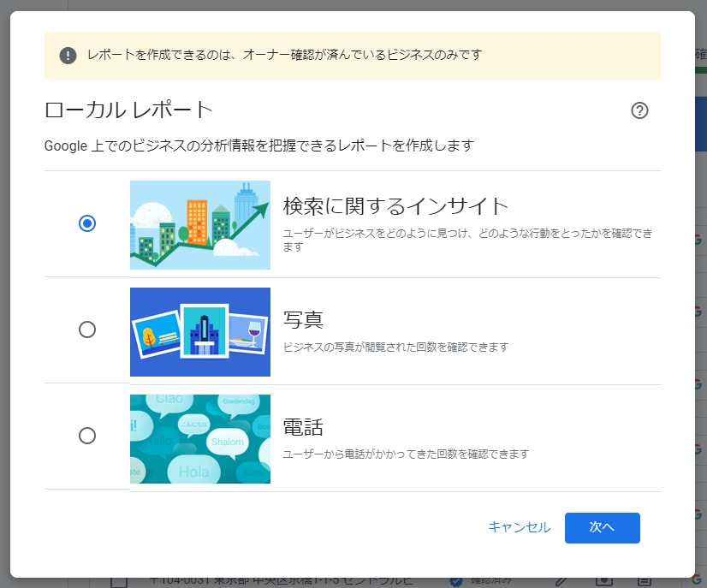Click the help question mark icon
Viewport: 707px width, 588px height.
point(639,110)
